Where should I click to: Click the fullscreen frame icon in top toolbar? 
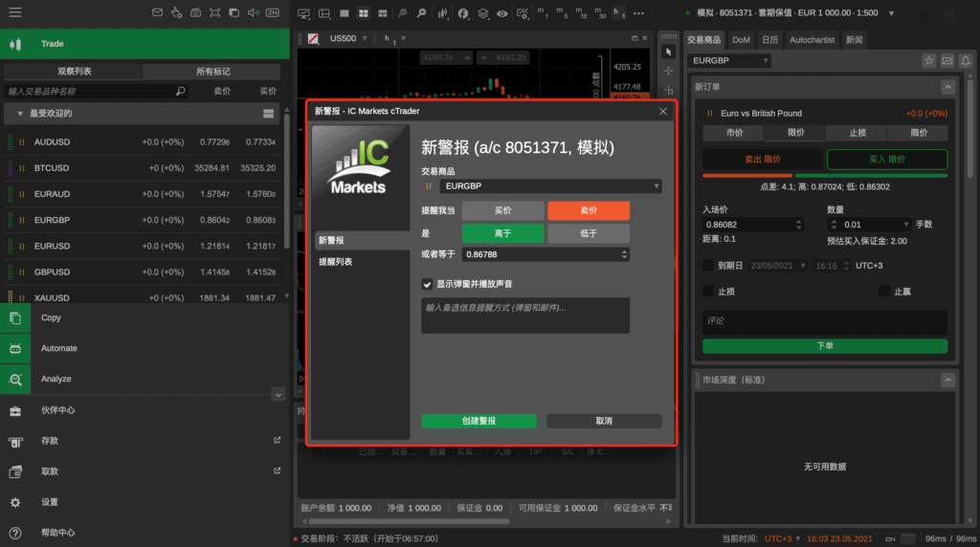215,12
